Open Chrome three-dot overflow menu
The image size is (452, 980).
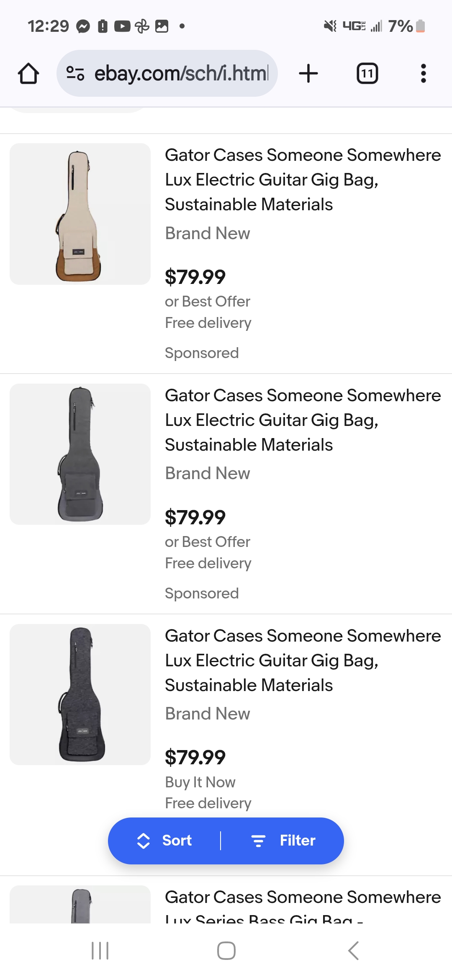click(x=423, y=74)
